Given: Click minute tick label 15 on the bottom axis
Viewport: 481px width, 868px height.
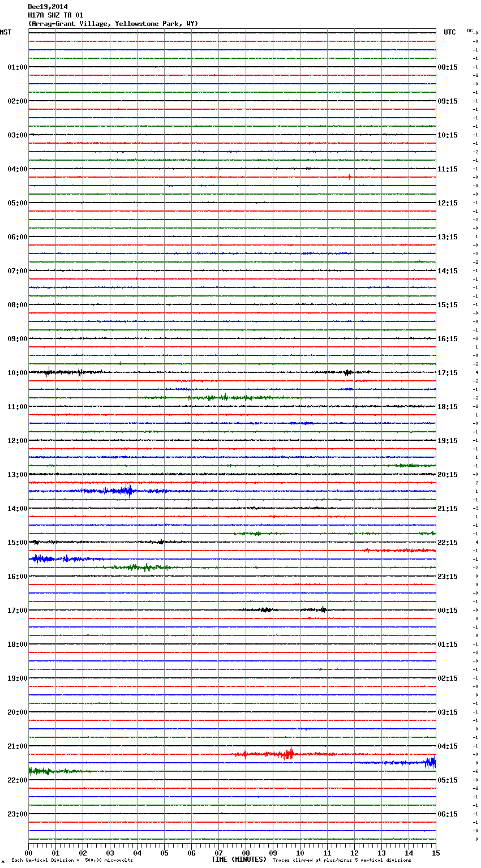Looking at the screenshot, I should coord(436,853).
